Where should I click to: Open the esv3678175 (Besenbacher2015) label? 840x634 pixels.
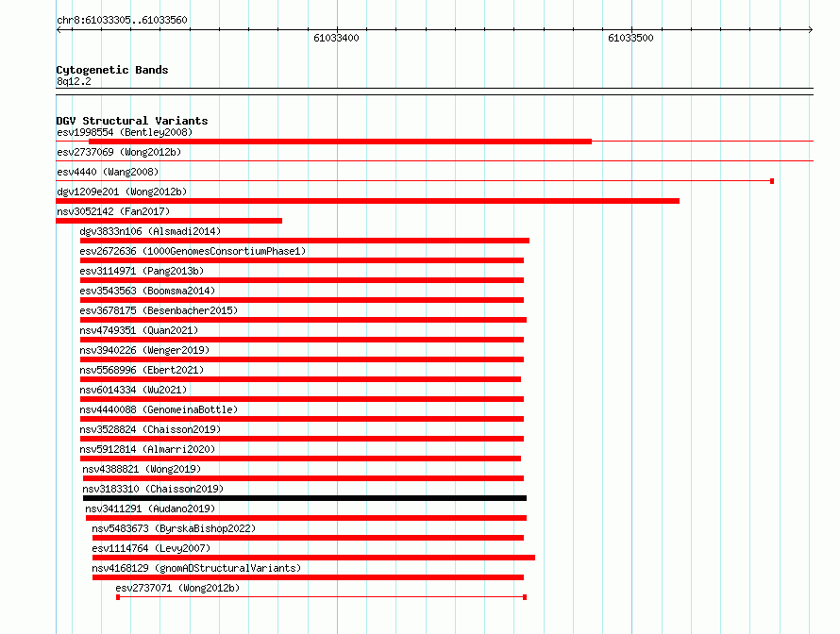point(159,310)
